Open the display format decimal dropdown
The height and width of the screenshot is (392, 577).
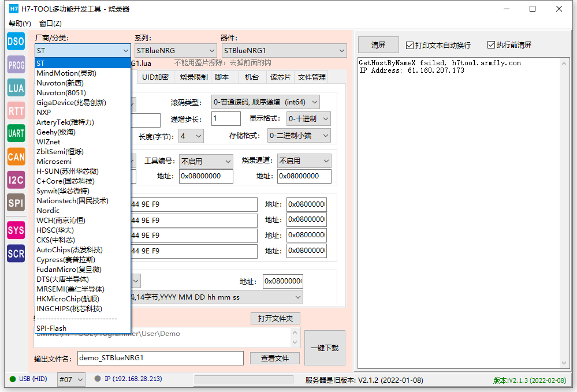coord(308,119)
